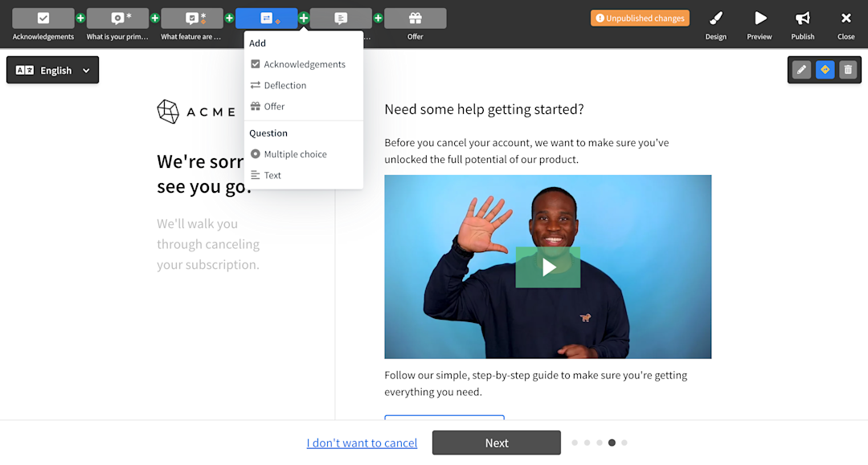Click the blue diamond conditions icon

(825, 70)
